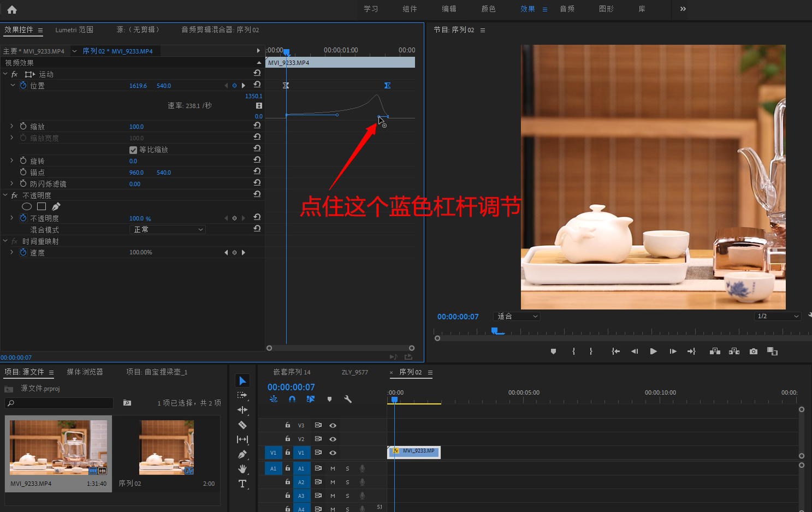The width and height of the screenshot is (812, 512).
Task: Collapse the Opacity effect group
Action: point(5,195)
